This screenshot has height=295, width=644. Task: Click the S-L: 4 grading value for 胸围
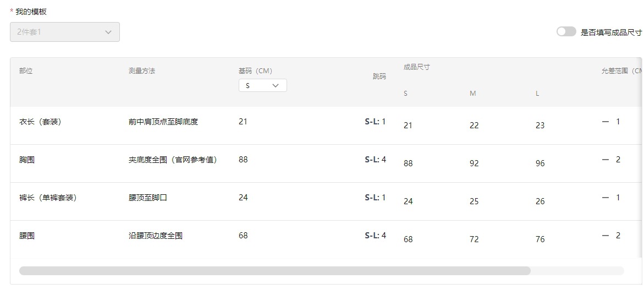point(375,160)
